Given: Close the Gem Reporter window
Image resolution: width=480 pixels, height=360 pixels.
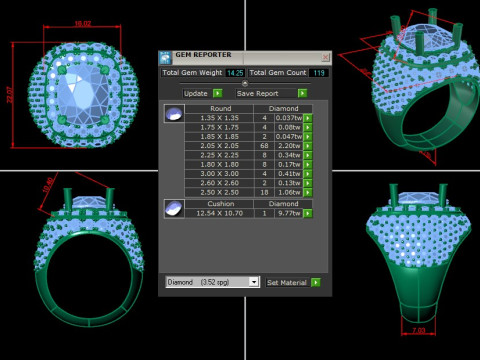Looking at the screenshot, I should [325, 57].
